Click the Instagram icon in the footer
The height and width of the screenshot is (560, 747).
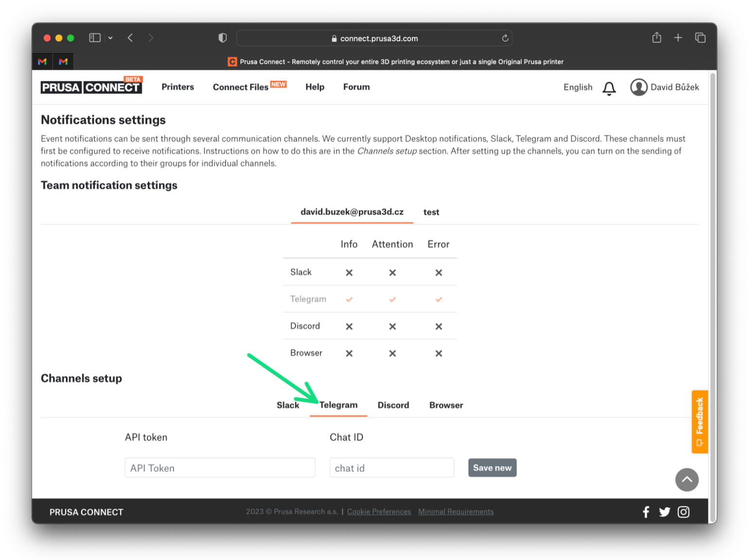coord(684,511)
